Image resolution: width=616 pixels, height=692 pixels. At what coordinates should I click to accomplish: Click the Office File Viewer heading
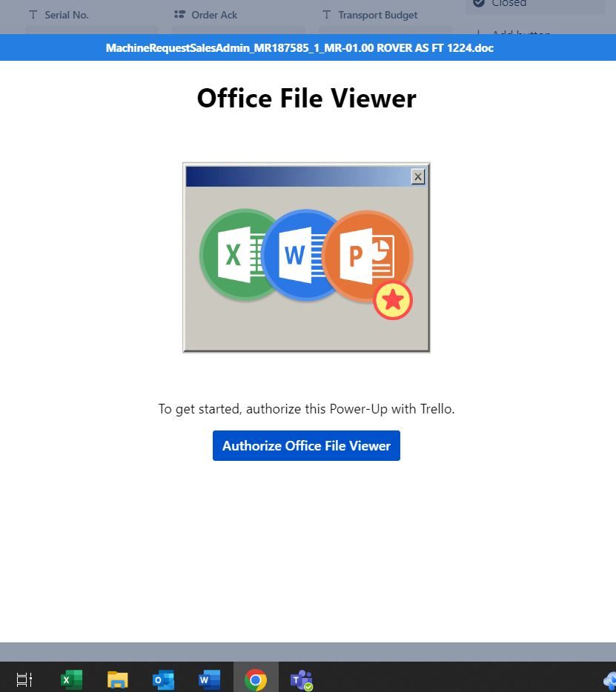click(x=306, y=98)
